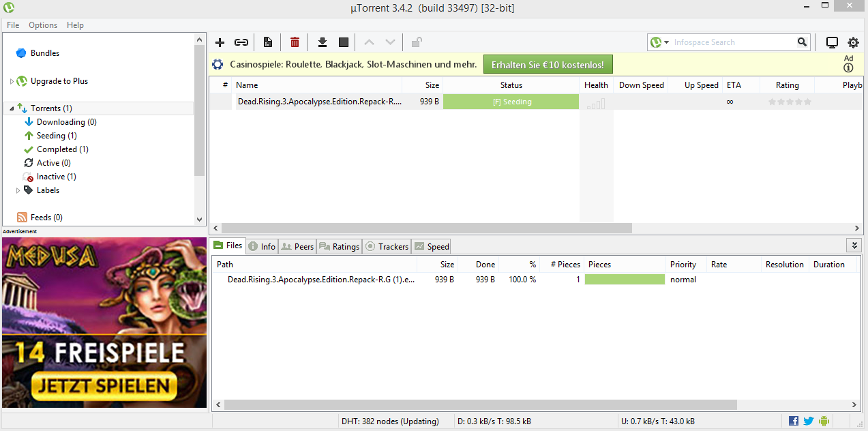Select Bundles in sidebar
This screenshot has width=868, height=431.
click(x=45, y=53)
